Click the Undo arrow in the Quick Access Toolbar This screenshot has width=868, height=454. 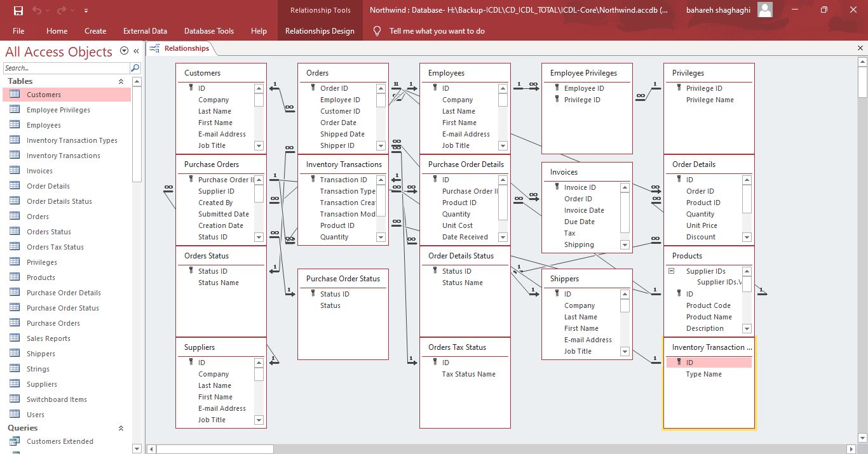click(x=37, y=10)
